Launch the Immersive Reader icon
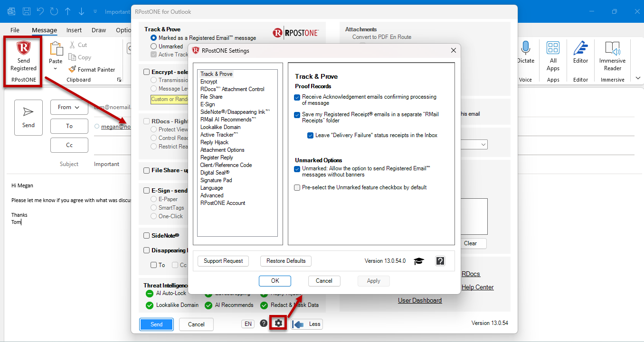Image resolution: width=644 pixels, height=342 pixels. 613,48
